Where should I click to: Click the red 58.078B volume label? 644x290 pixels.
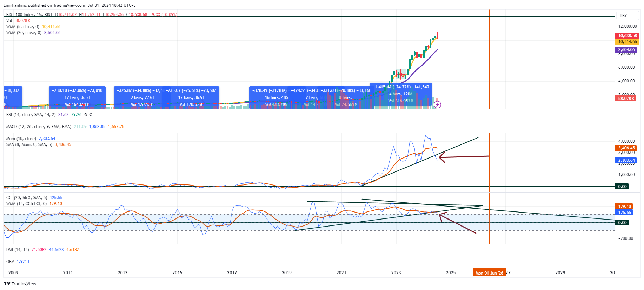coord(626,99)
